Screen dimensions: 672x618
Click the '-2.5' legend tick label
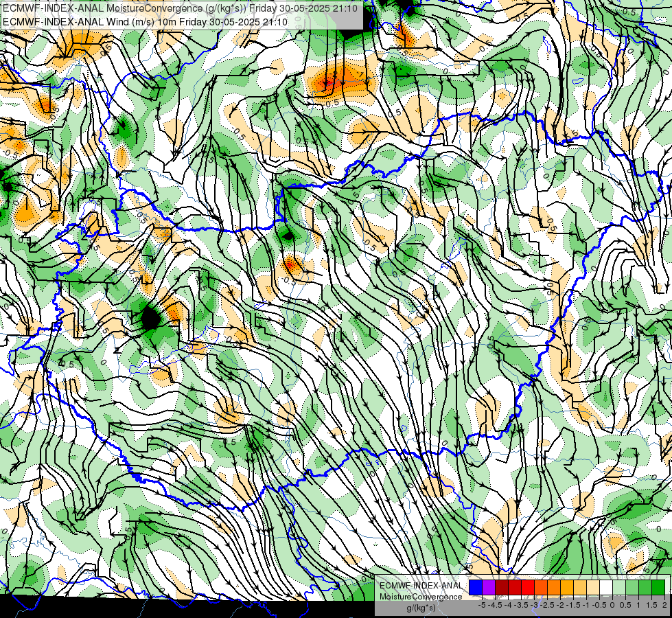point(547,605)
